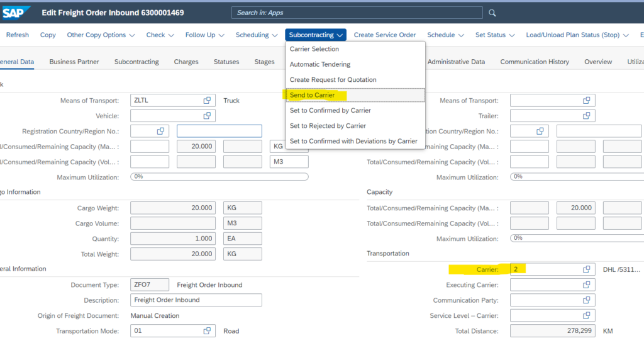This screenshot has width=644, height=338.
Task: Click the Description input field
Action: click(x=196, y=300)
